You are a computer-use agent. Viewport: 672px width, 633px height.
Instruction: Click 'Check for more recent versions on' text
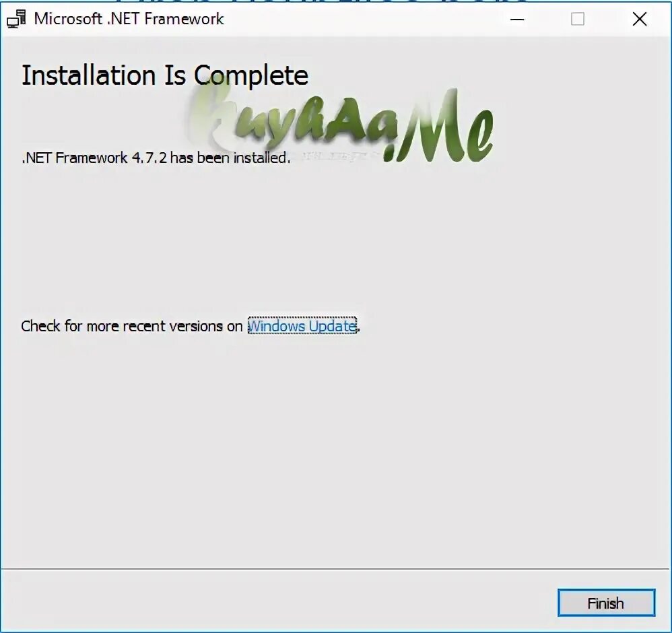tap(132, 326)
